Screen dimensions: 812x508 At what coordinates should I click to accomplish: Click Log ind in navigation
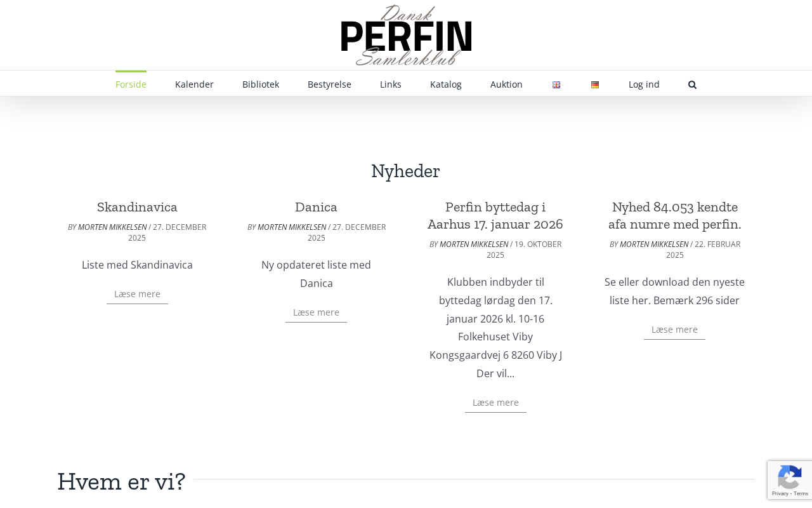click(644, 84)
